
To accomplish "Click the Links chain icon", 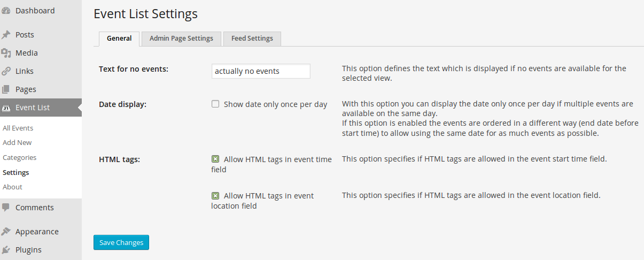I will pyautogui.click(x=6, y=71).
